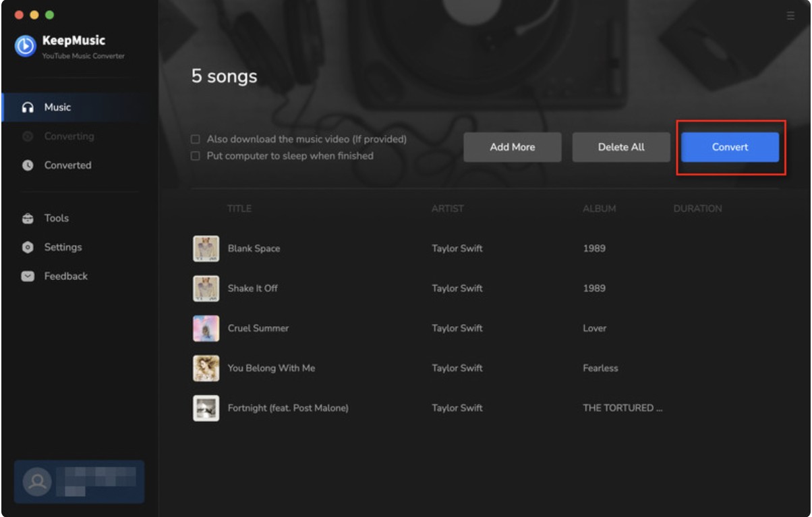Click the 1989 album in Blank Space row
The width and height of the screenshot is (812, 517).
pos(594,248)
